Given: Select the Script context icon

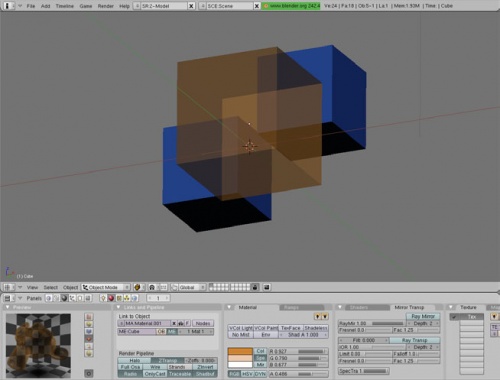Looking at the screenshot, I should [56, 298].
